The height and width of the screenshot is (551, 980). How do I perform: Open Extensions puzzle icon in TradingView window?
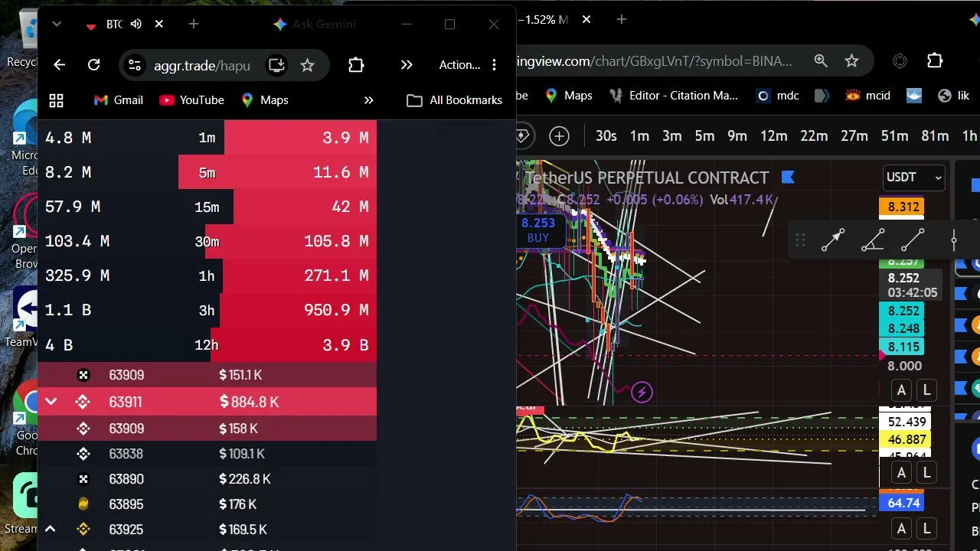935,60
